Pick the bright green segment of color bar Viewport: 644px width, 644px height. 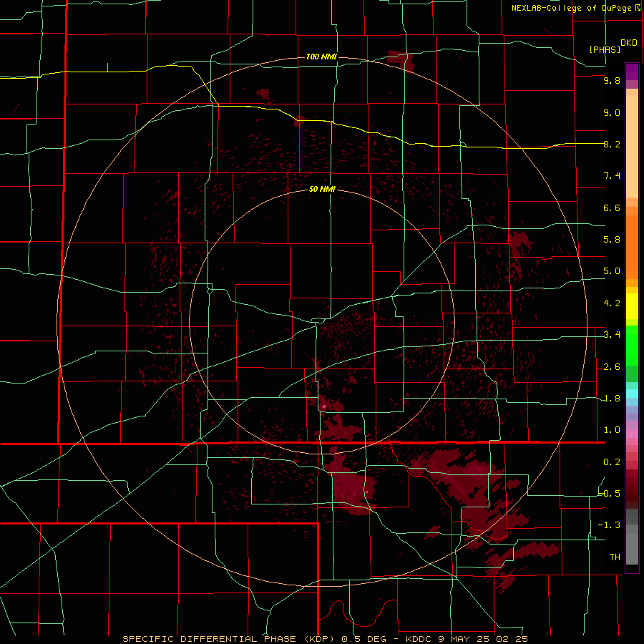click(632, 346)
